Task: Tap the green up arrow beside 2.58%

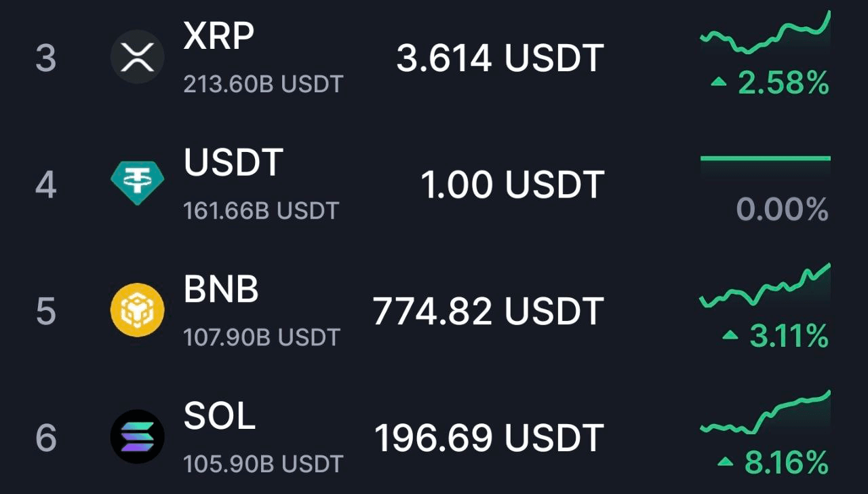Action: tap(719, 83)
